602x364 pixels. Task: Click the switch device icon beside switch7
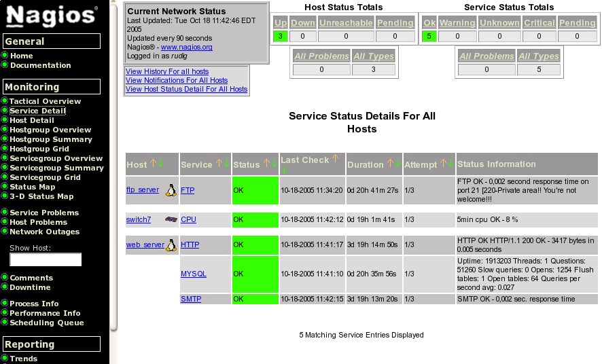click(x=171, y=219)
